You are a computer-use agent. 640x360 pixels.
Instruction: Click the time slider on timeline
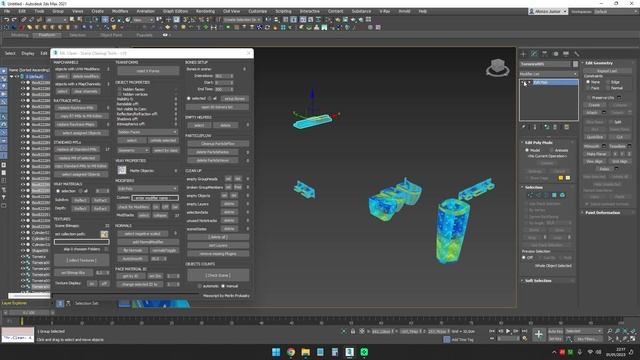tap(29, 313)
